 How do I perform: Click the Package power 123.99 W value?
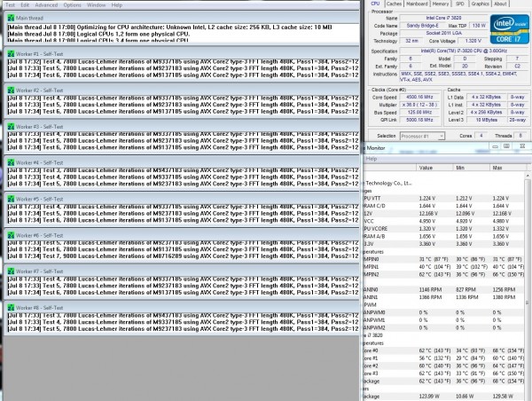(430, 397)
